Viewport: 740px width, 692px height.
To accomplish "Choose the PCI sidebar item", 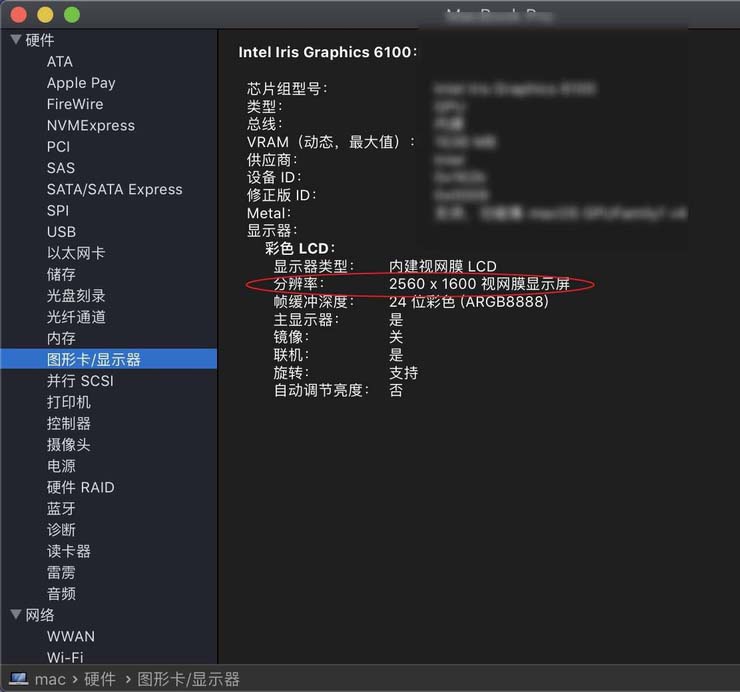I will [59, 147].
